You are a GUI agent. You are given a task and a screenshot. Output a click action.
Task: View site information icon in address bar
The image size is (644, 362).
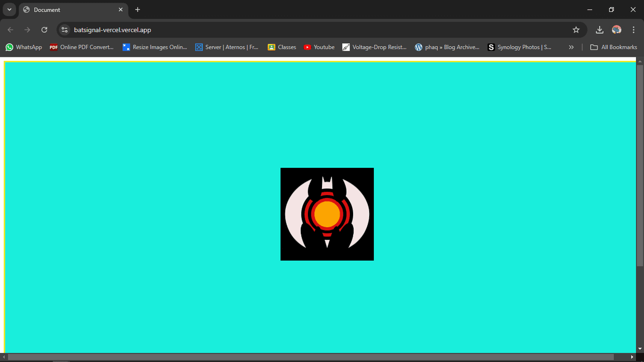pyautogui.click(x=64, y=30)
